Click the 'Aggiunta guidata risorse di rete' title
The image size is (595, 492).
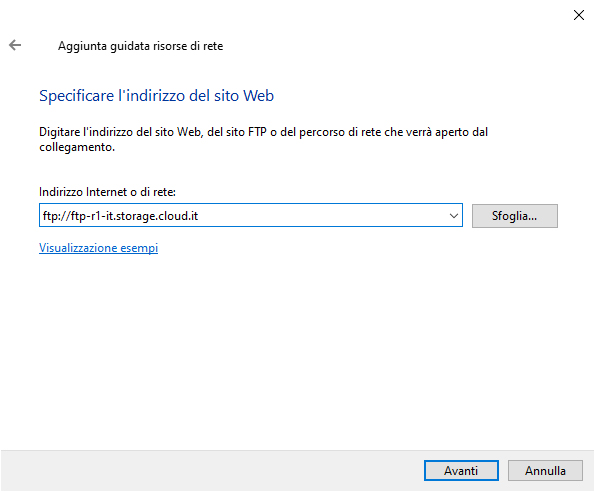pyautogui.click(x=140, y=46)
